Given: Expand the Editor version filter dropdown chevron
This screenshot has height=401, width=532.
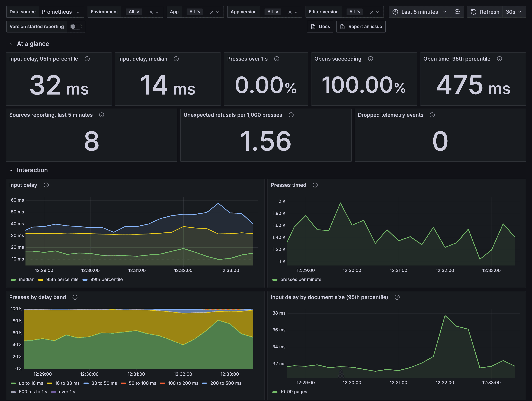Looking at the screenshot, I should [378, 12].
